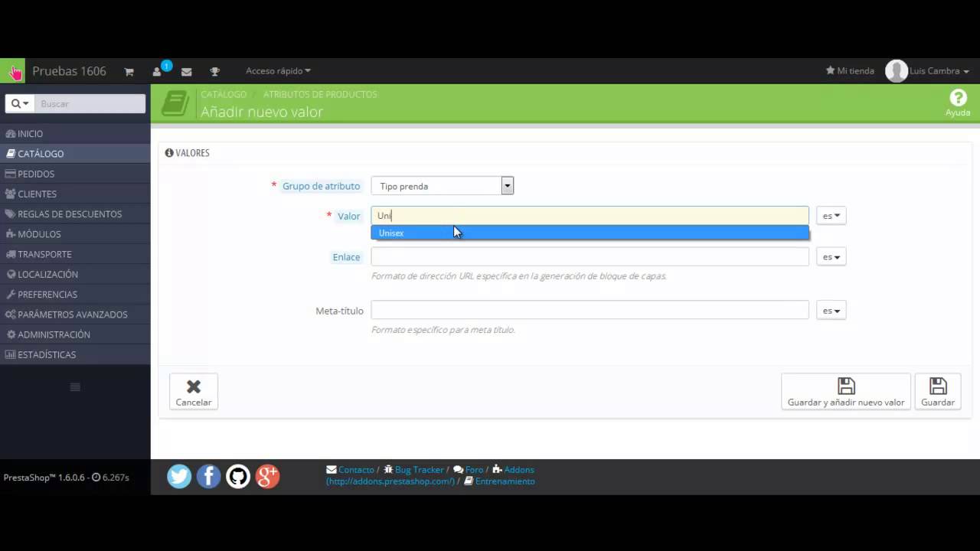Click the trophy icon in top bar
Viewport: 980px width, 551px height.
[x=214, y=72]
